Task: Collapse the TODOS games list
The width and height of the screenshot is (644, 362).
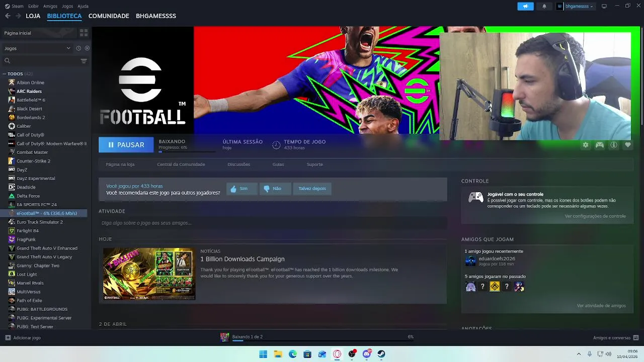Action: 5,74
